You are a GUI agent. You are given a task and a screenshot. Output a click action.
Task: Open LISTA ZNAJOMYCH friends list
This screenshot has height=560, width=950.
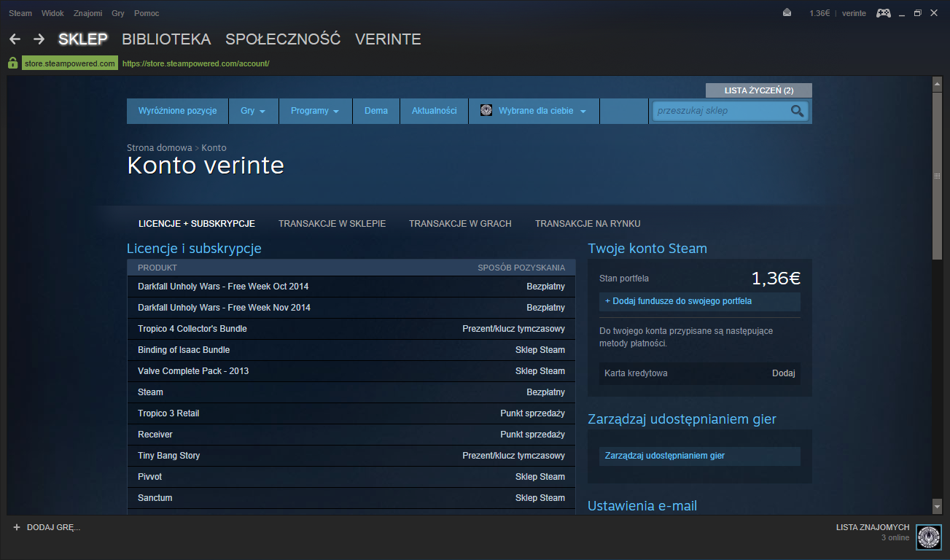pos(873,527)
